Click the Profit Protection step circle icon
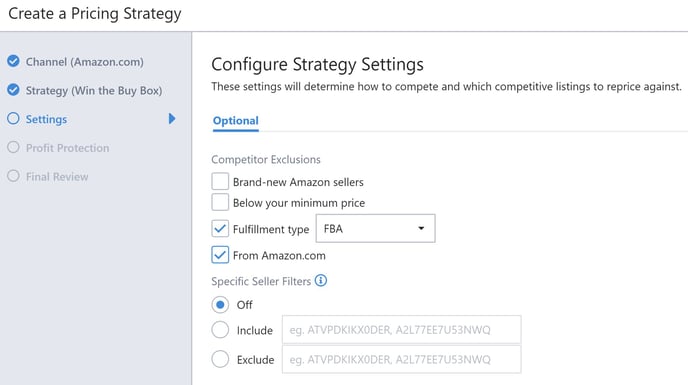 [x=13, y=147]
